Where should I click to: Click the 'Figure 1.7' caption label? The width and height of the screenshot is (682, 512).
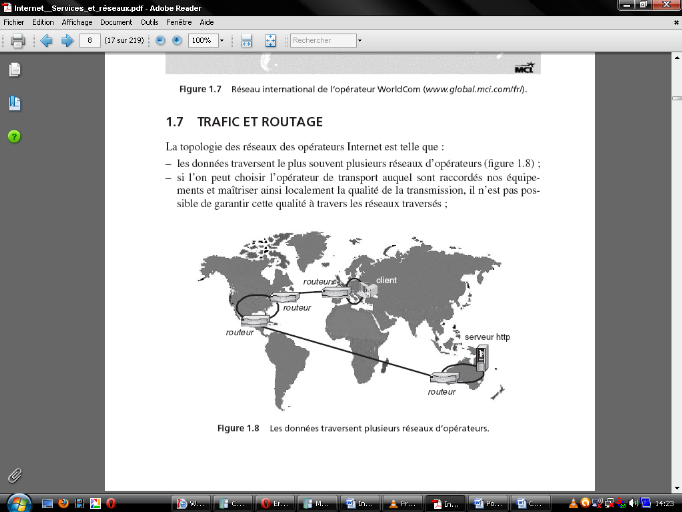pyautogui.click(x=200, y=89)
